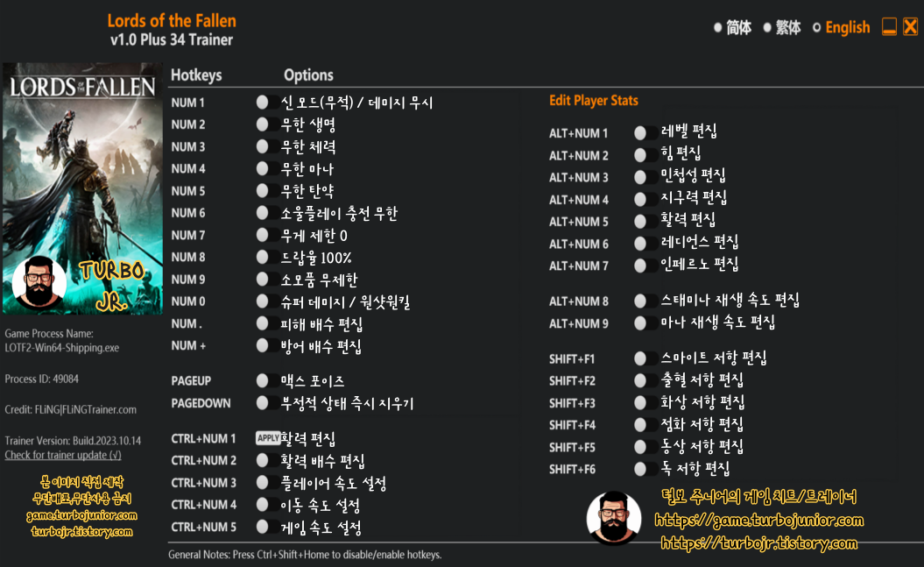The height and width of the screenshot is (567, 924).
Task: Toggle the NUM . damage multiplier switch
Action: pos(267,323)
